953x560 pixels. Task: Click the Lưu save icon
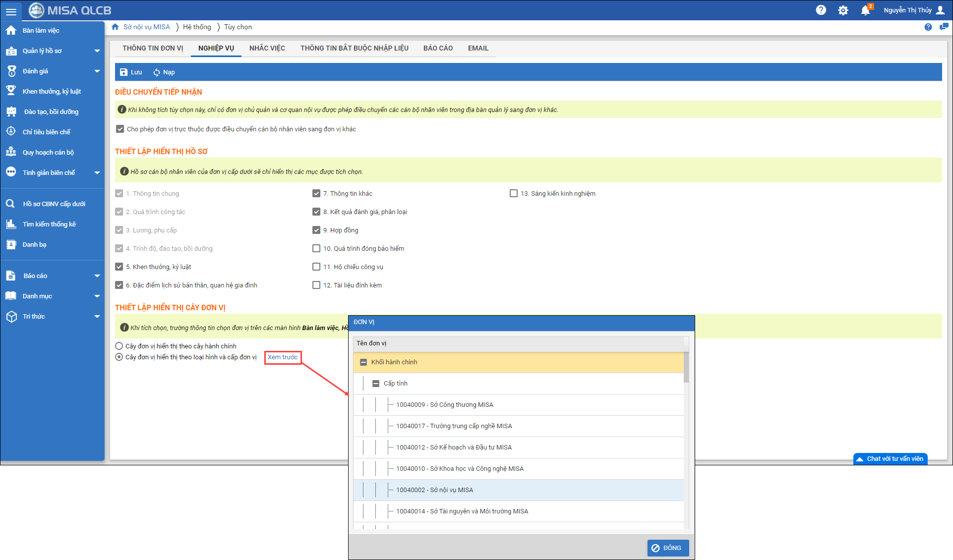(124, 72)
